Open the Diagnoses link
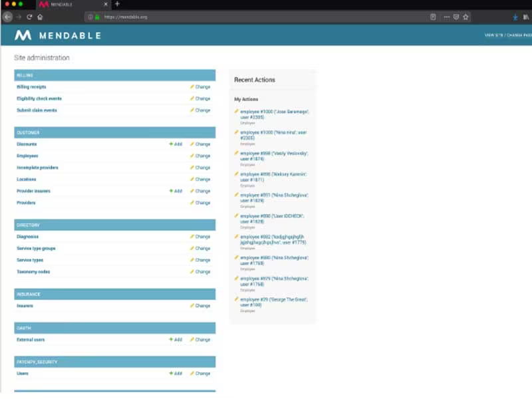 coord(27,237)
